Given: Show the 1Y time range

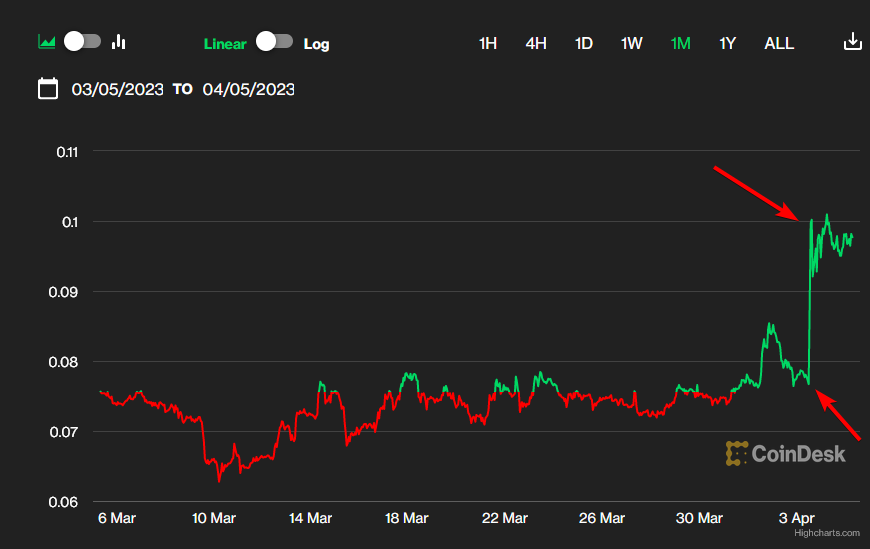Looking at the screenshot, I should pos(728,43).
